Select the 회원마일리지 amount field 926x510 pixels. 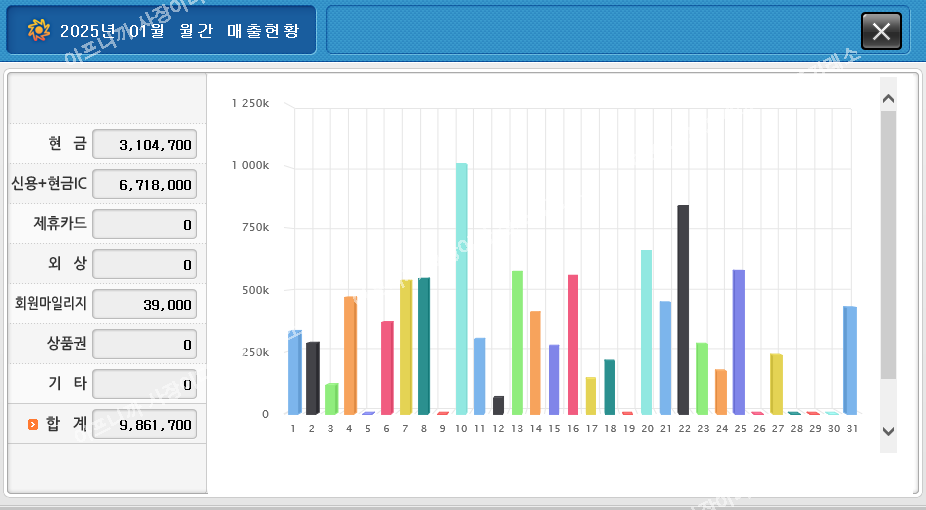coord(144,305)
